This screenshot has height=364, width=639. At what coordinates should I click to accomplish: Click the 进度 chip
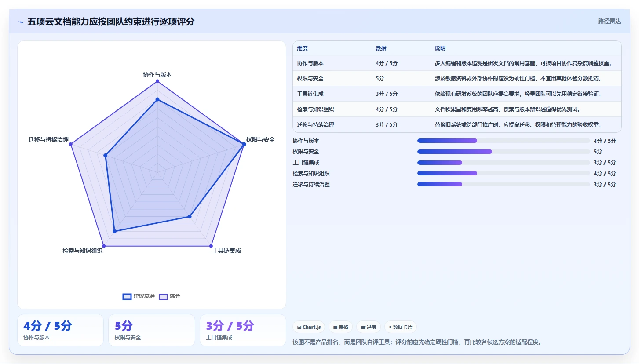368,327
